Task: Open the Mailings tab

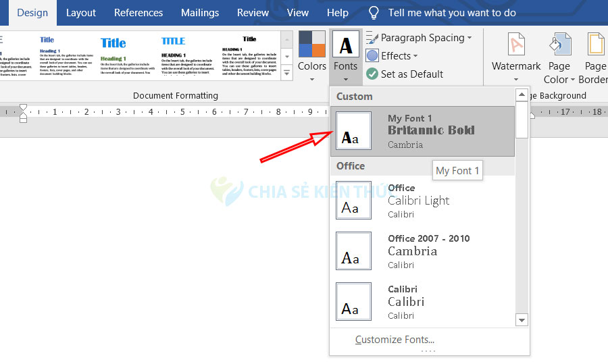Action: [200, 13]
